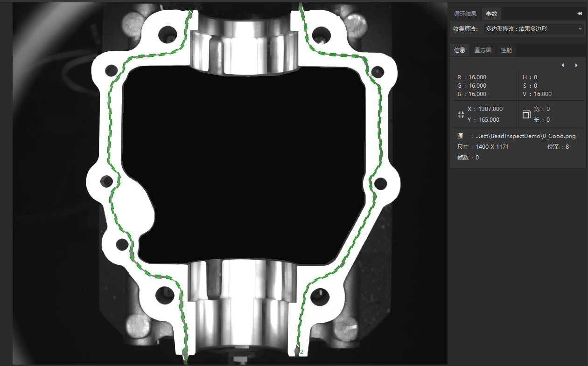Click the green label 2 on image
Image resolution: width=588 pixels, height=366 pixels.
coord(301,352)
